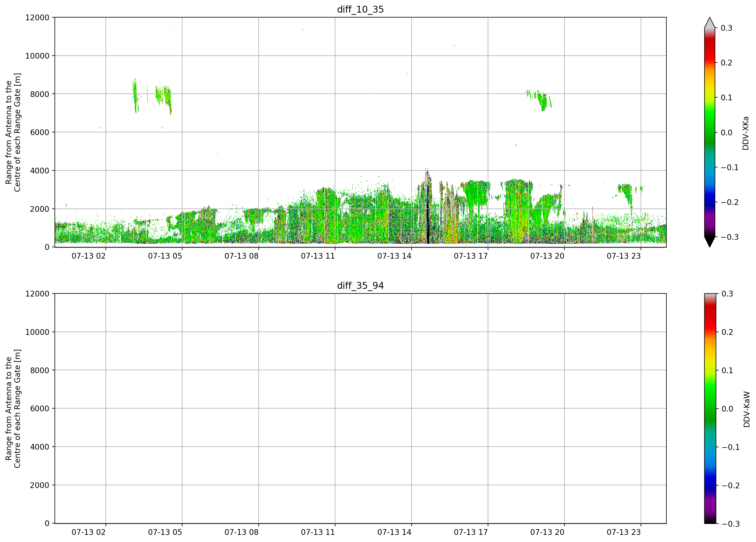Screen dimensions: 756x542
Task: Click the 6000 y-tick of diff_10_35 plot
Action: coord(40,132)
